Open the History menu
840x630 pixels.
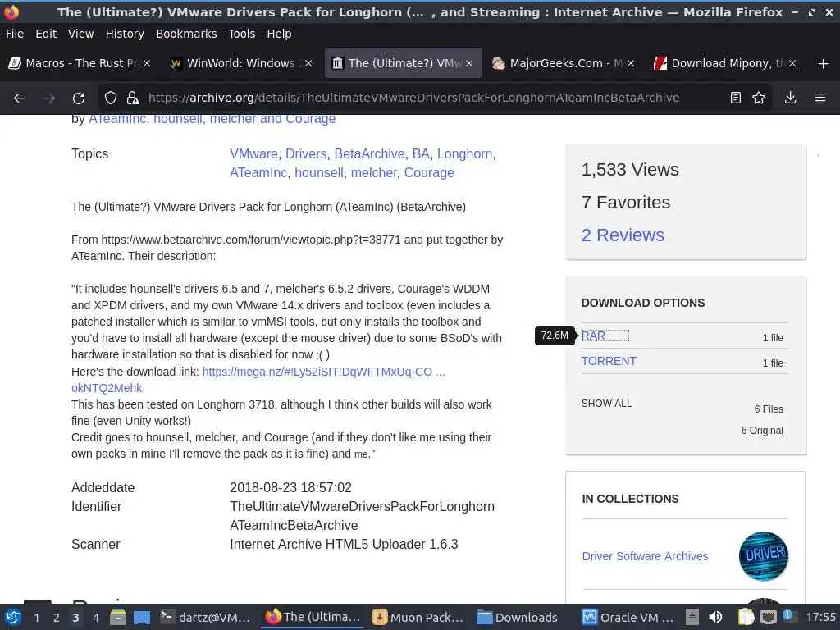point(125,34)
